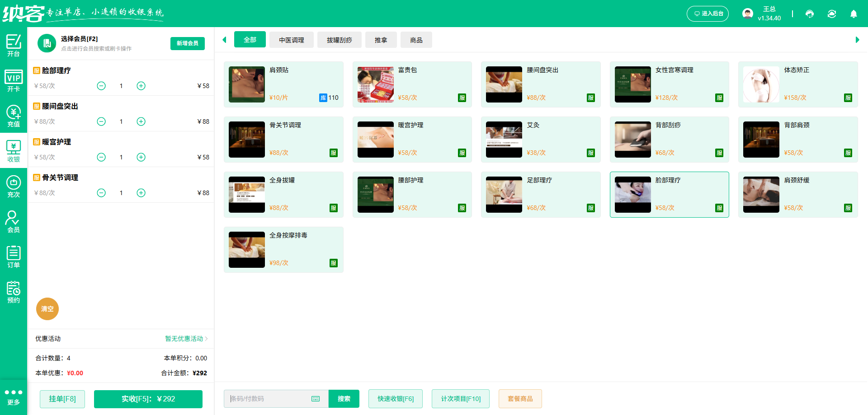This screenshot has height=415, width=868.
Task: Click the notification bell icon
Action: click(854, 14)
